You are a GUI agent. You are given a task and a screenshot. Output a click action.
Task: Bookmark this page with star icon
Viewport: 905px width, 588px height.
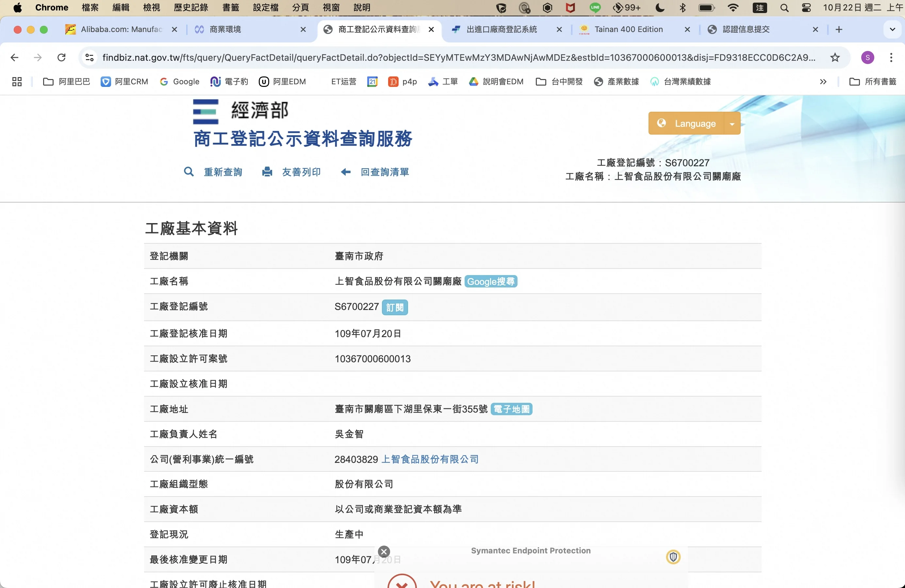(x=835, y=57)
